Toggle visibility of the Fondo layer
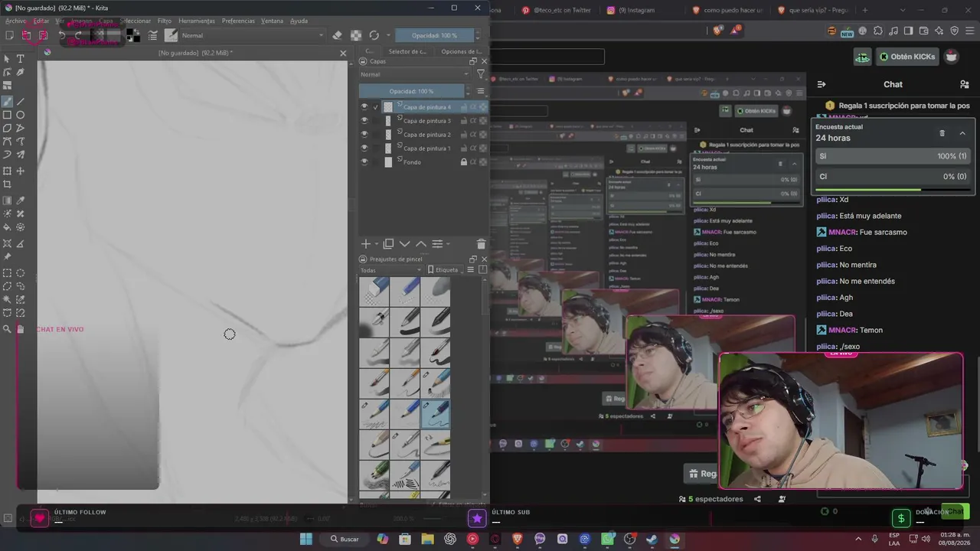 point(364,162)
